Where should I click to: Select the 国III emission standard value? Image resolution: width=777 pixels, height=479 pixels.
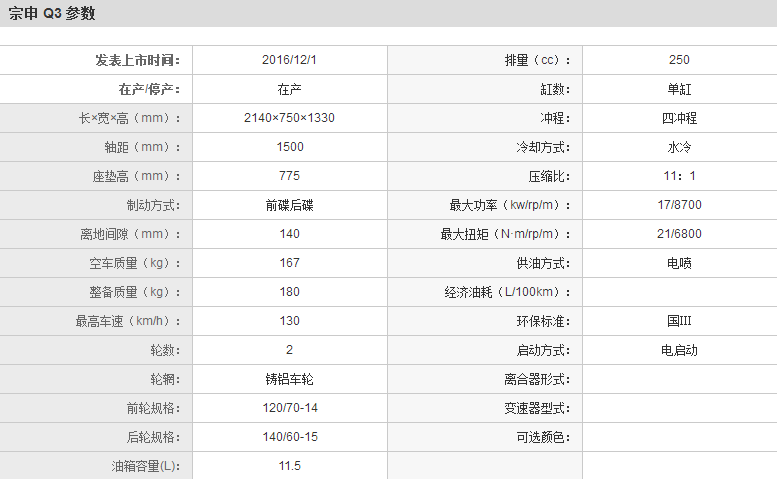tap(679, 321)
